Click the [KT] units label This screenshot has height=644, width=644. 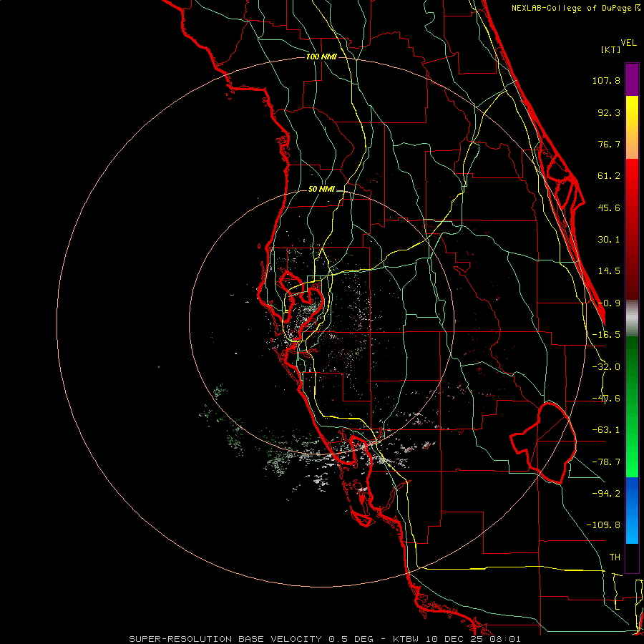tap(611, 49)
